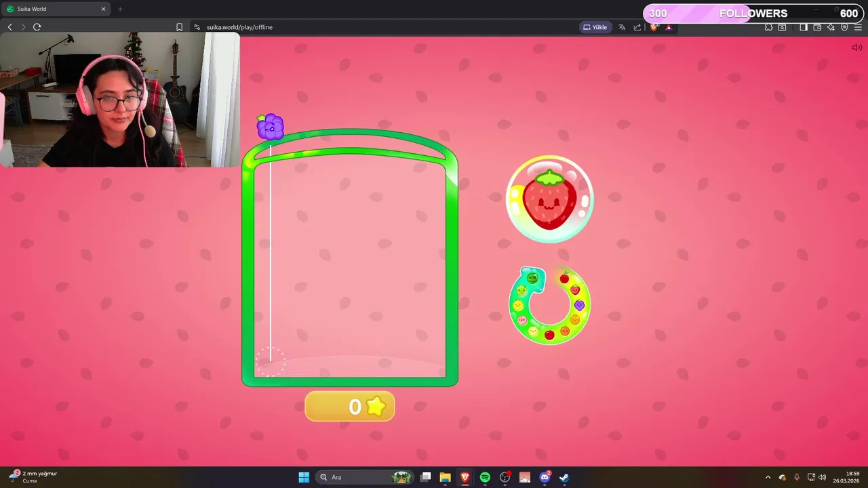
Task: Open the translate page icon
Action: (x=622, y=27)
